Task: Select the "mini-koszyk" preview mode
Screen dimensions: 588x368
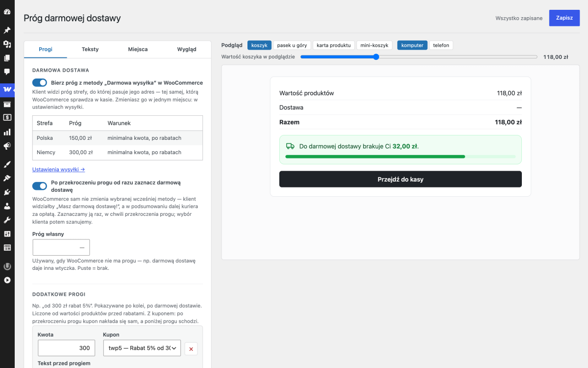Action: point(374,45)
